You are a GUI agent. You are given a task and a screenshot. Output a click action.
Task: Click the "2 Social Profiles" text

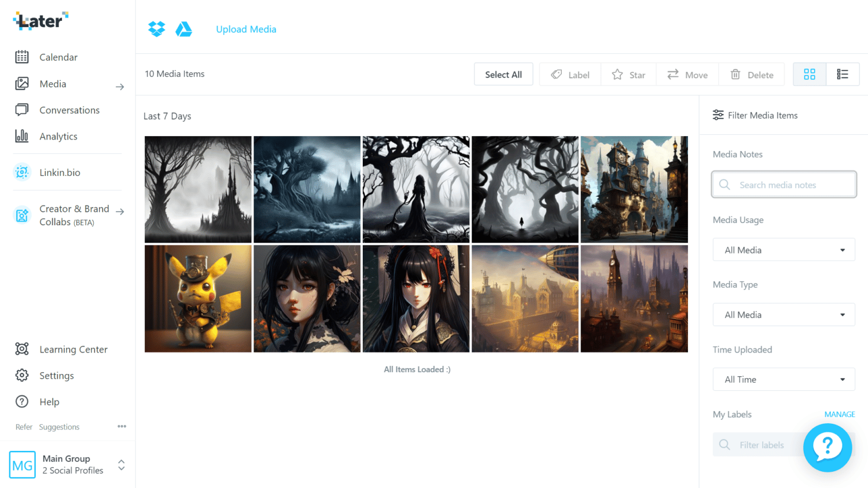pos(73,471)
